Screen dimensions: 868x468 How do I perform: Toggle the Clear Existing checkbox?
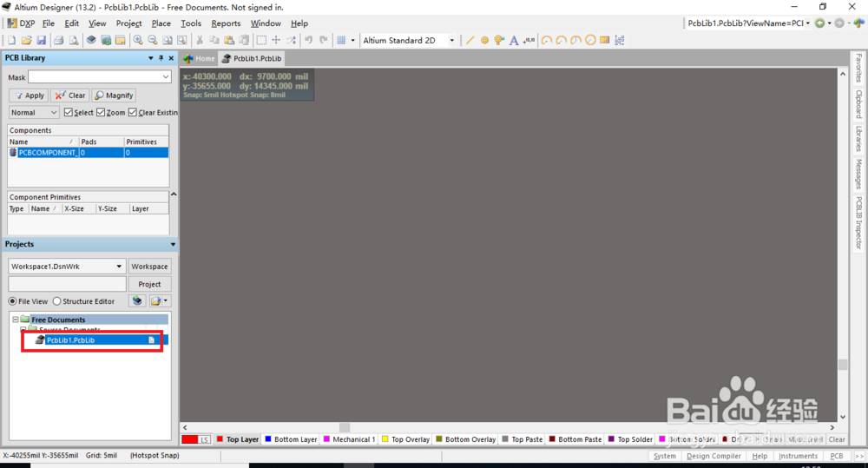pyautogui.click(x=133, y=112)
